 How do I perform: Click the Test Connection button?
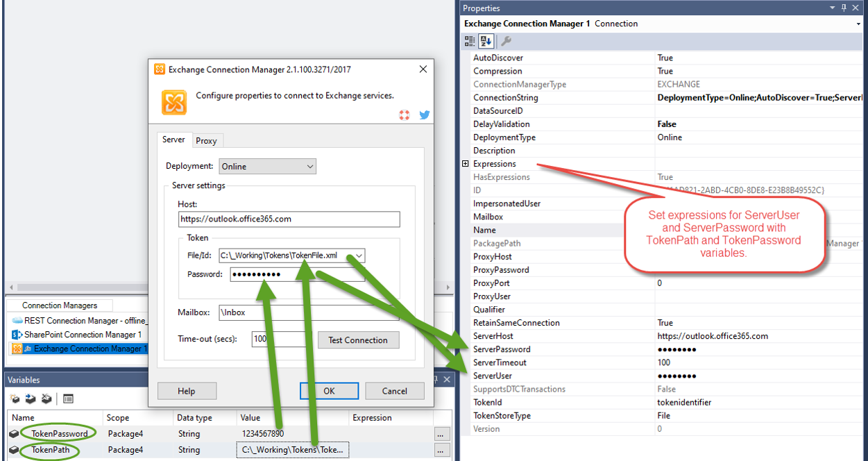coord(358,340)
